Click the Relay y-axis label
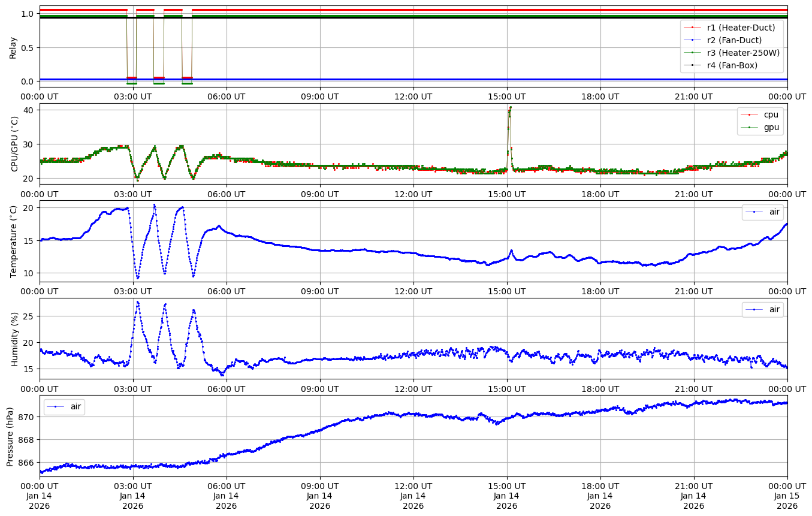 [13, 47]
